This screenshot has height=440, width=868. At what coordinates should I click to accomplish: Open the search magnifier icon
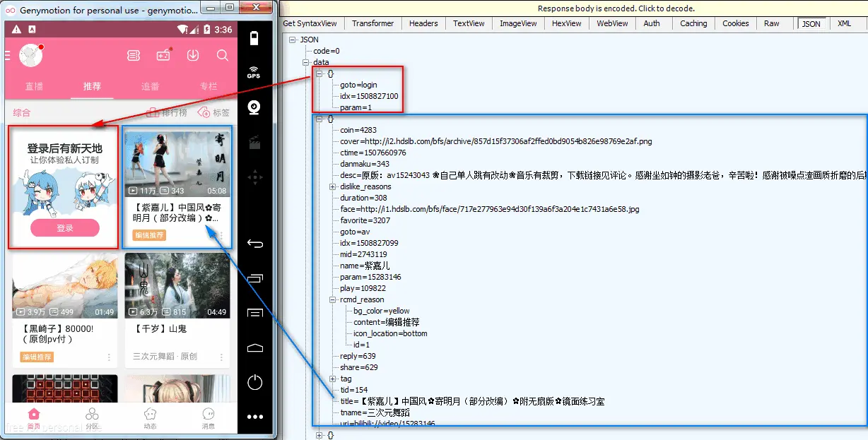click(222, 55)
